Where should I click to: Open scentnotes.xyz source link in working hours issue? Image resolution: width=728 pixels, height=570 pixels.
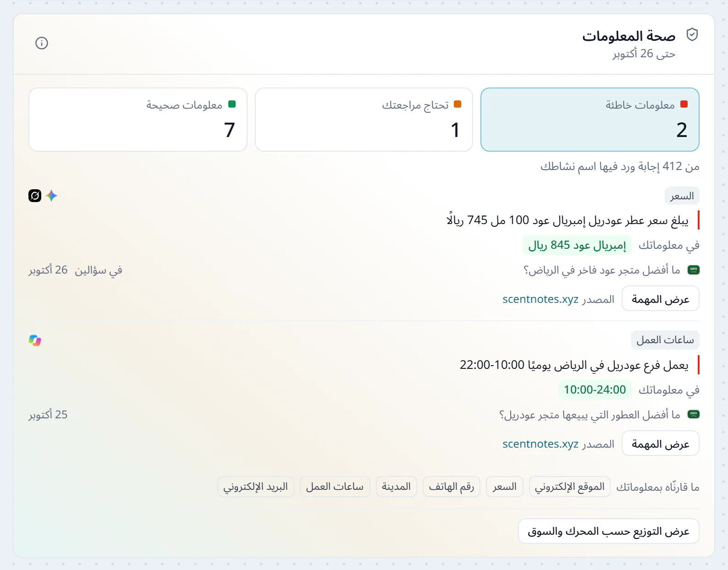click(x=540, y=444)
